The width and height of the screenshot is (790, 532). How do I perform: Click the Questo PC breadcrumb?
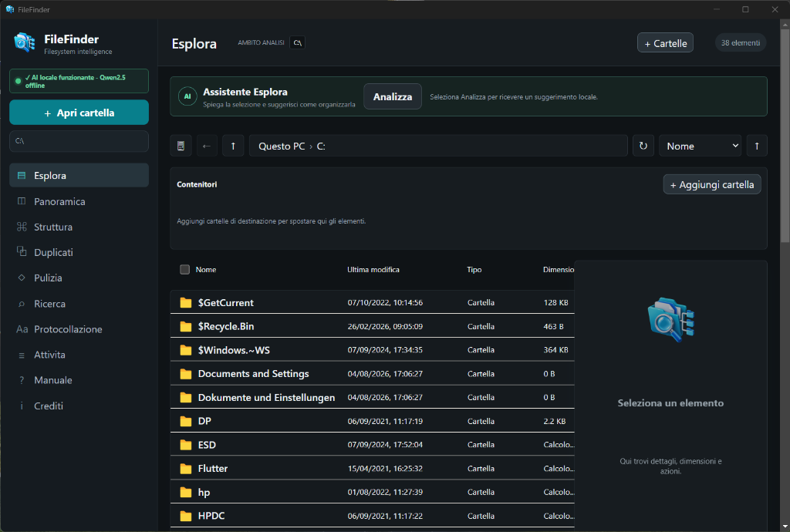282,146
